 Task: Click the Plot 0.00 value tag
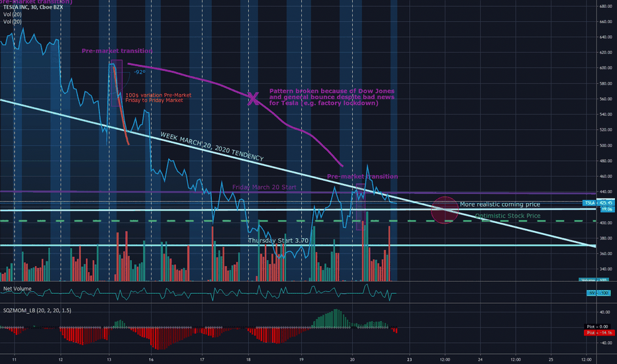tap(597, 327)
